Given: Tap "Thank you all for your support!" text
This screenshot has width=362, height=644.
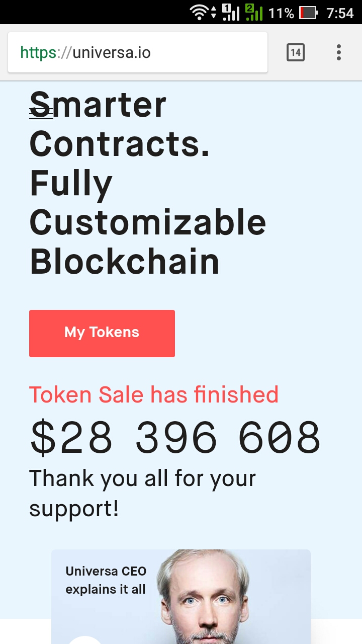Looking at the screenshot, I should click(142, 493).
